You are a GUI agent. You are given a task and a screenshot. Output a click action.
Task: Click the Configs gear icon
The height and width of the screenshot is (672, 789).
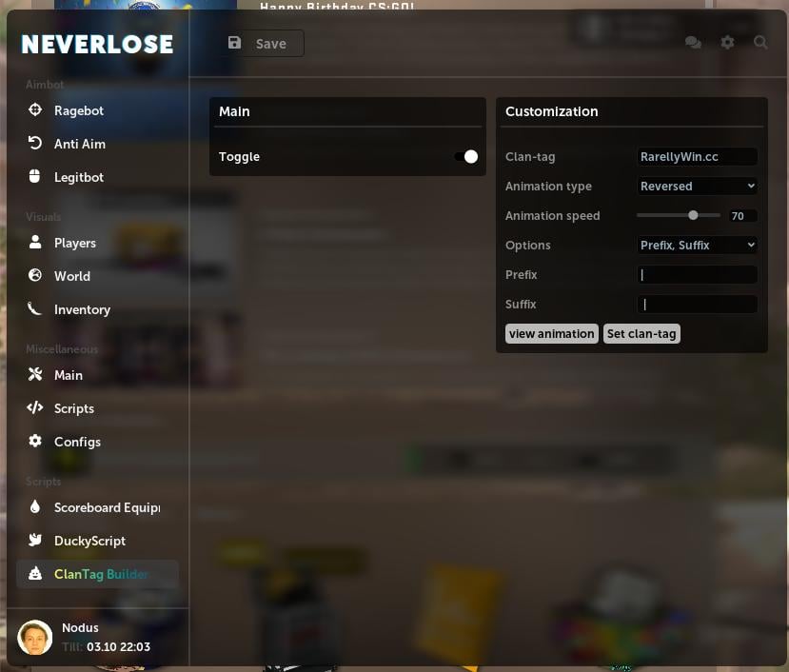click(x=35, y=442)
